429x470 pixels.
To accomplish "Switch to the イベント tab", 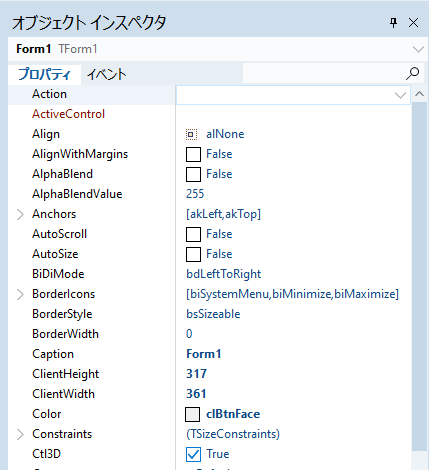I will click(107, 74).
